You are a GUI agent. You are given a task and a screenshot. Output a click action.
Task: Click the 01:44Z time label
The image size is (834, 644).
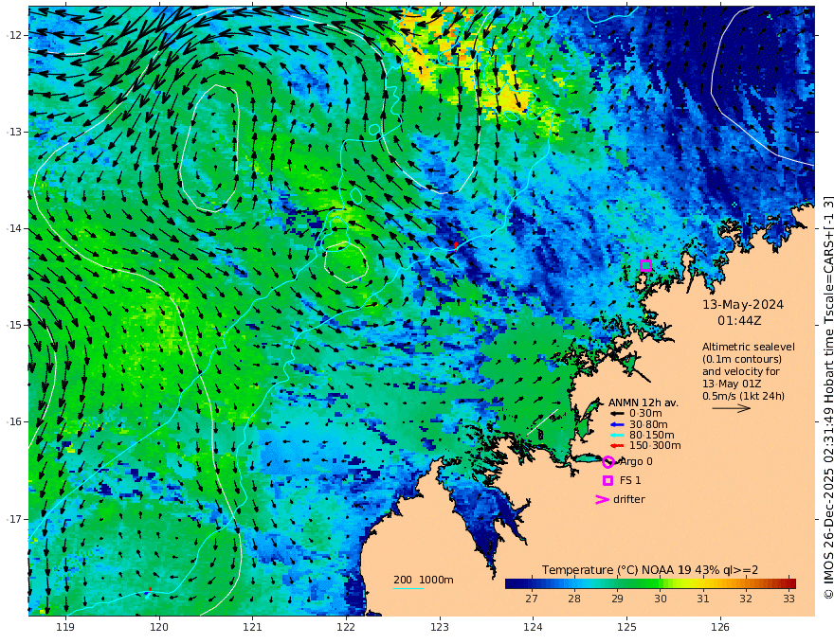click(743, 322)
